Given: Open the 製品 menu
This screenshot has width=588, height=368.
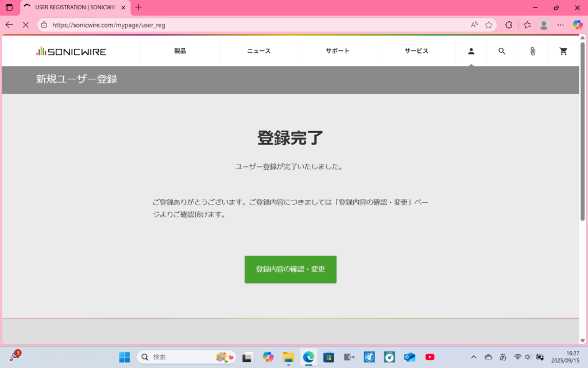Looking at the screenshot, I should (x=180, y=51).
